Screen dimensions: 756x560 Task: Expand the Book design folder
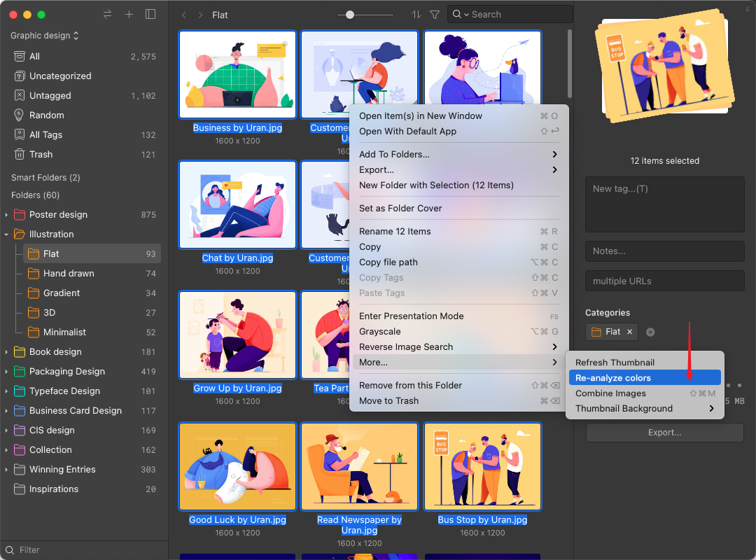click(6, 352)
